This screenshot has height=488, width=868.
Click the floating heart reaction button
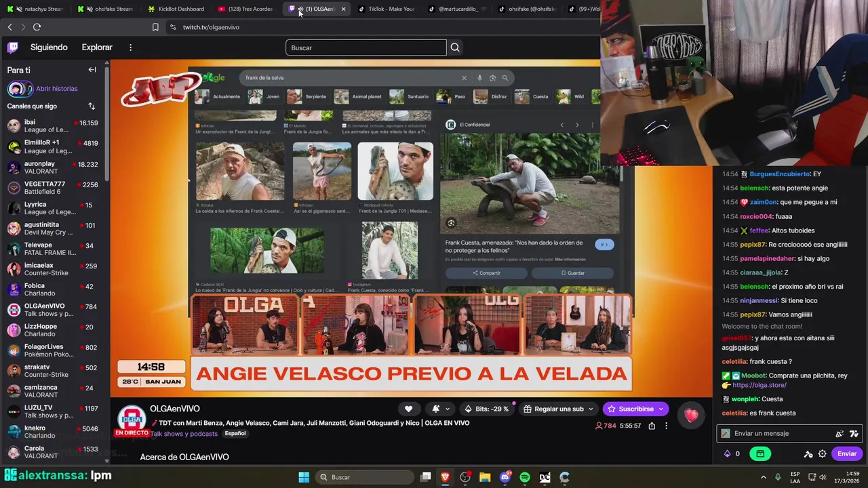click(x=691, y=416)
